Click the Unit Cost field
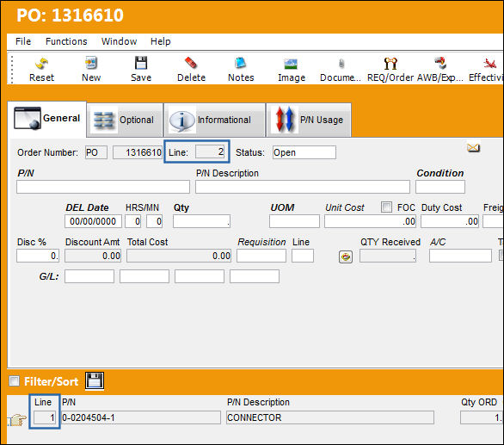This screenshot has height=445, width=504. [x=370, y=221]
